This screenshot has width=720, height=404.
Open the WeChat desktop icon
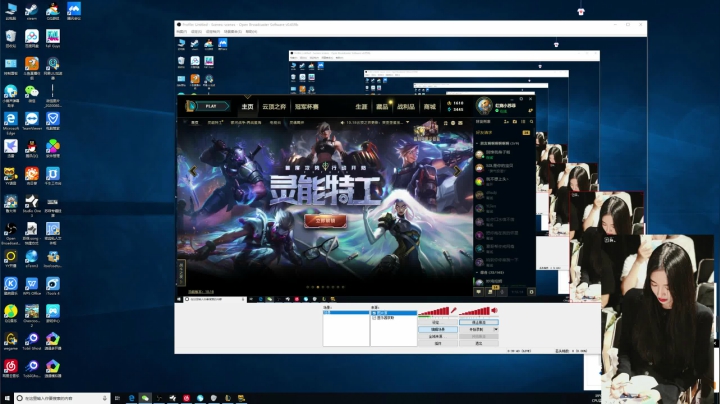tap(31, 95)
